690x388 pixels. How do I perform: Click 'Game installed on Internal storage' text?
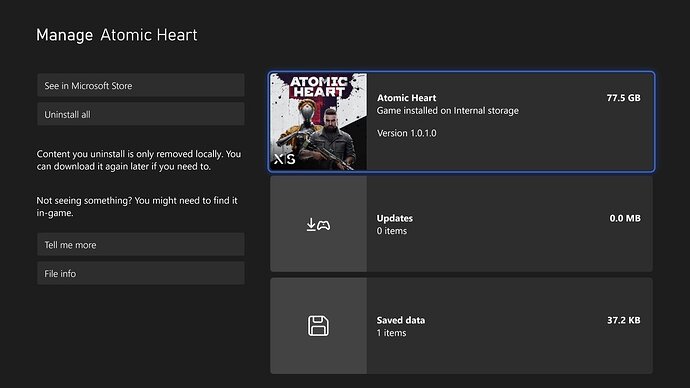448,111
